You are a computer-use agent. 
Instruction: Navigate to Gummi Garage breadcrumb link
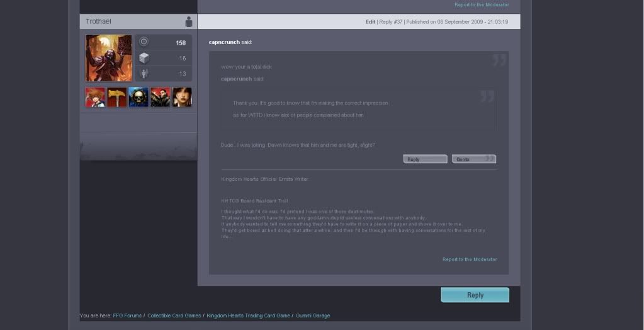click(313, 316)
